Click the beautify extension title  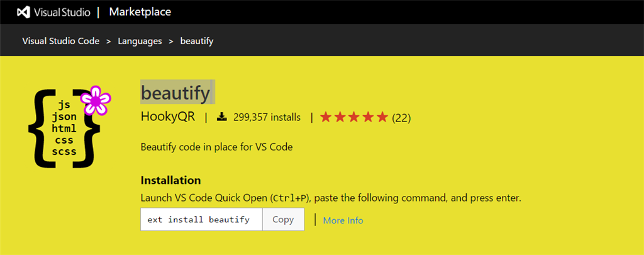[175, 93]
